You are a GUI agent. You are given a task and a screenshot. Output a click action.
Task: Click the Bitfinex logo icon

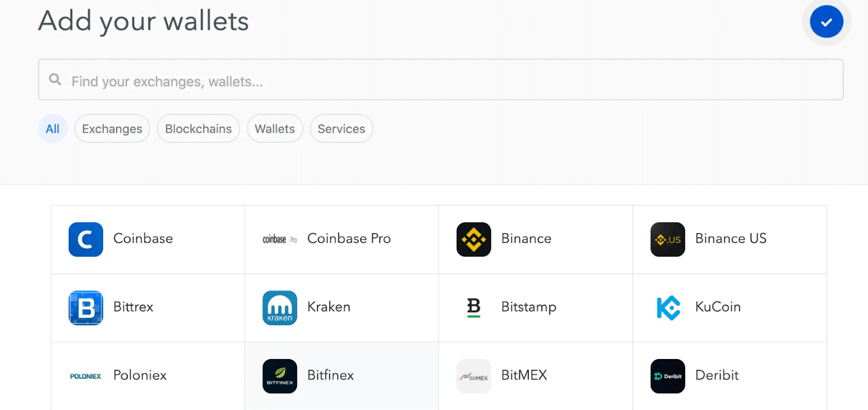(280, 376)
